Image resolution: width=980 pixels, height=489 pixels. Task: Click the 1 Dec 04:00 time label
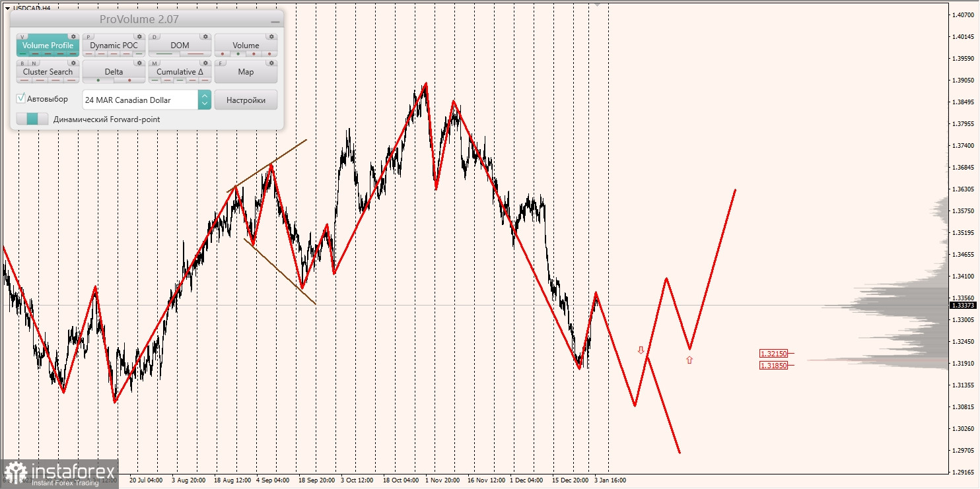[x=526, y=480]
